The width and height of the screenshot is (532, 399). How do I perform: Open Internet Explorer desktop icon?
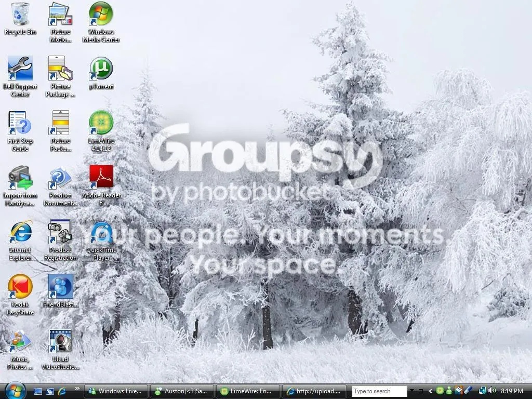20,241
